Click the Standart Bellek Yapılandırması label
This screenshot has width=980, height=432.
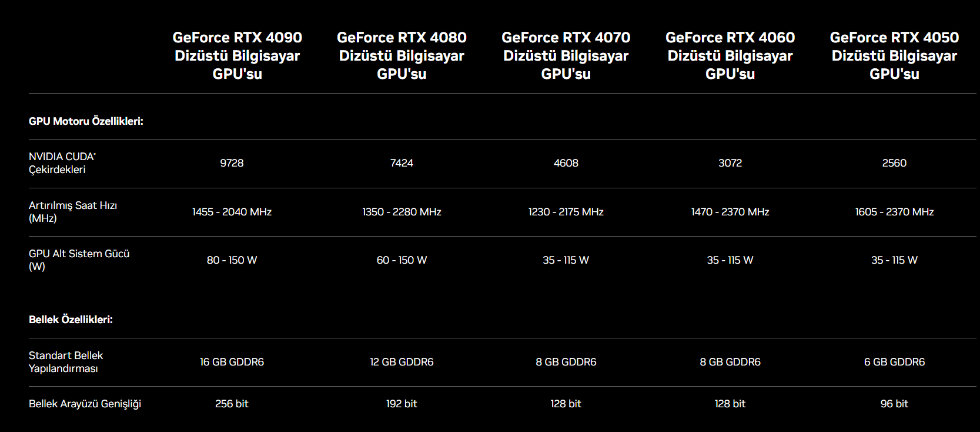point(65,362)
